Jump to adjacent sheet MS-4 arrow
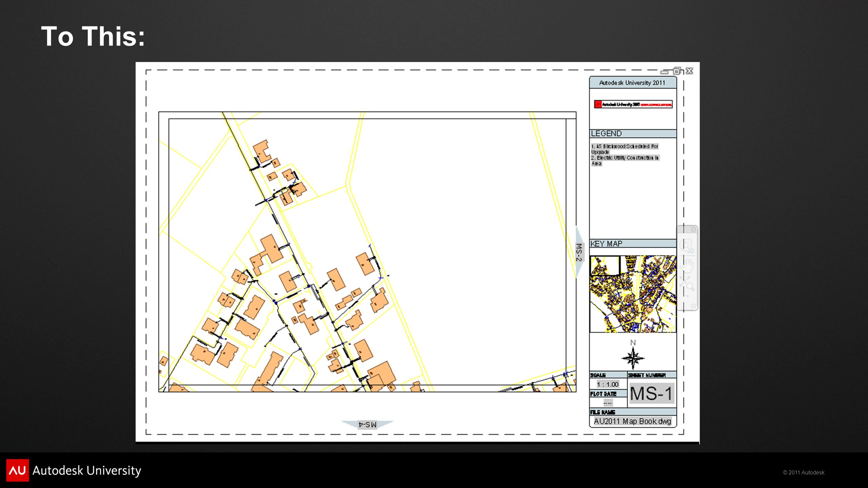 (368, 425)
